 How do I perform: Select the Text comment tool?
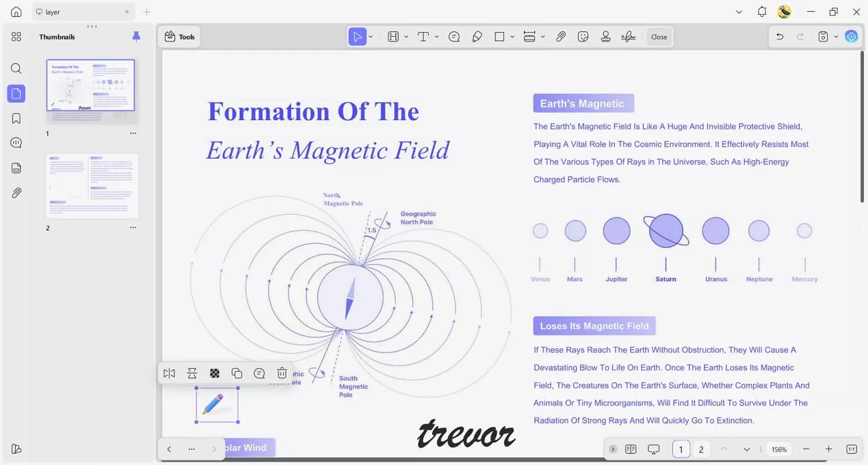click(423, 37)
